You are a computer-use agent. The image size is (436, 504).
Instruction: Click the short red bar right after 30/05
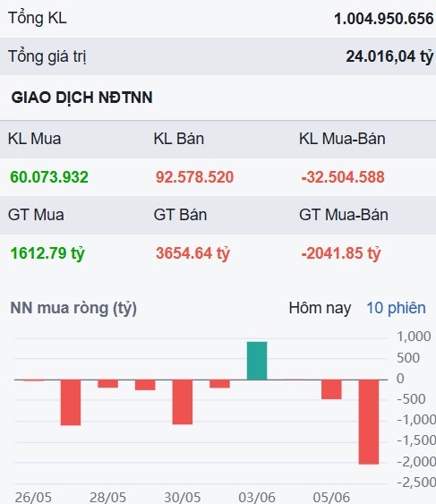[219, 384]
